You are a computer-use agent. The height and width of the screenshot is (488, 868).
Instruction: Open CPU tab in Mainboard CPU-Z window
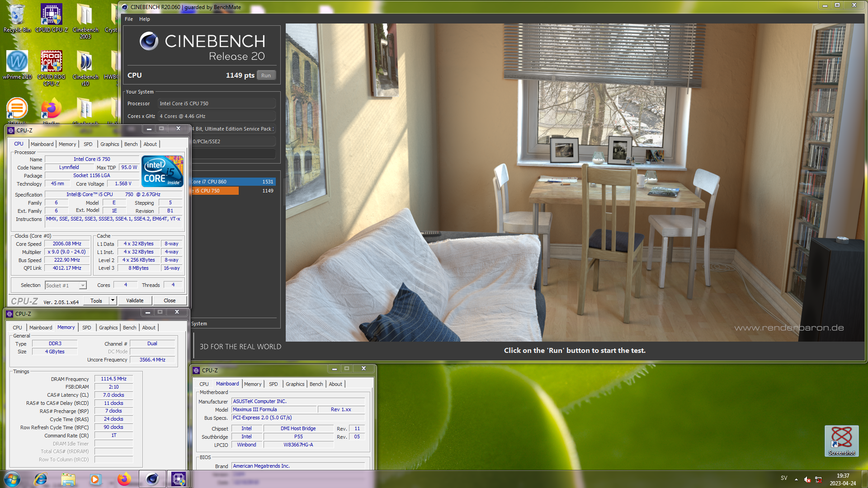(204, 384)
